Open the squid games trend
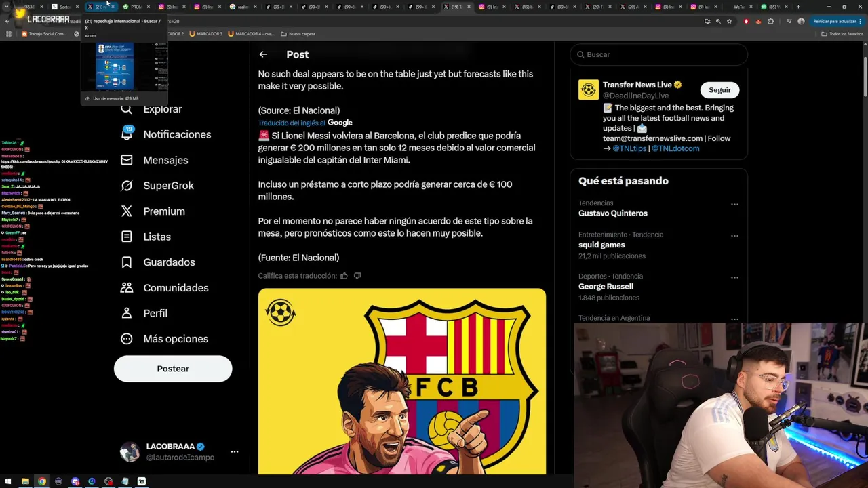This screenshot has height=488, width=868. tap(601, 245)
